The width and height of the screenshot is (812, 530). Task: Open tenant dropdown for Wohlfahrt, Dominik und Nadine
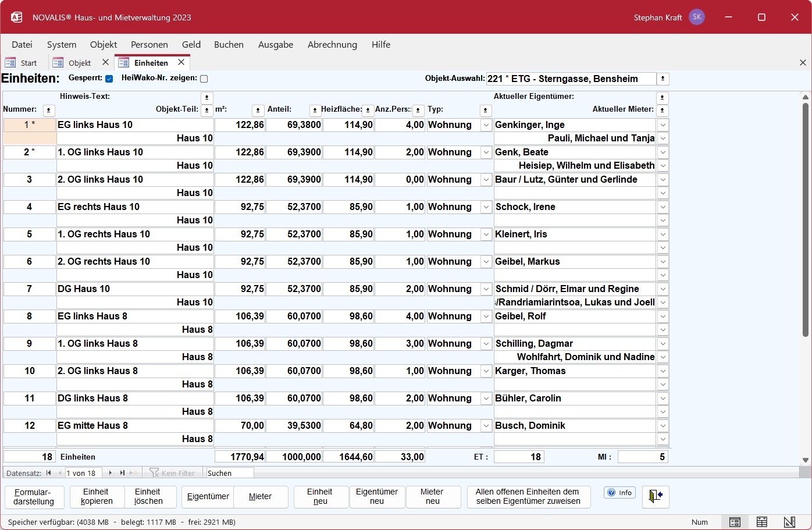(663, 357)
